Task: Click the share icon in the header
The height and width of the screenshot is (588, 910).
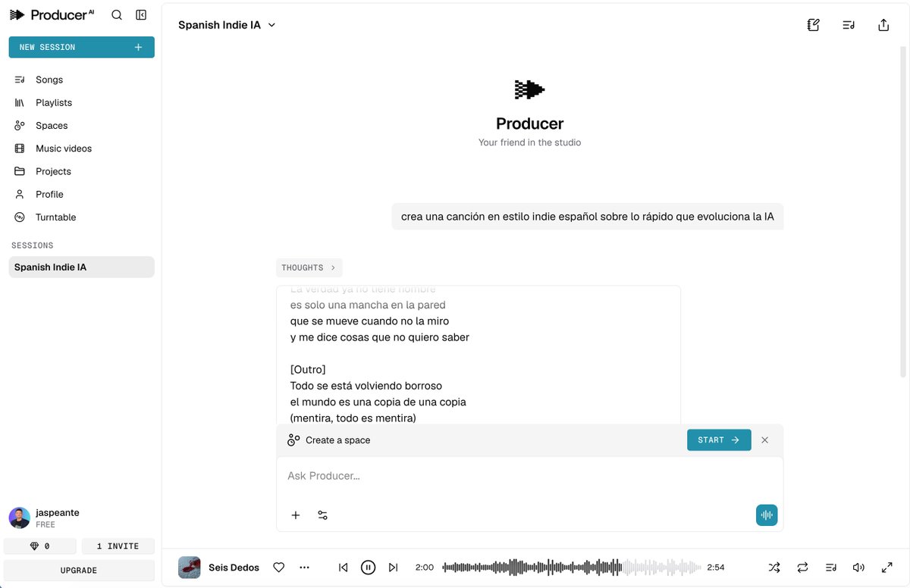Action: [883, 25]
